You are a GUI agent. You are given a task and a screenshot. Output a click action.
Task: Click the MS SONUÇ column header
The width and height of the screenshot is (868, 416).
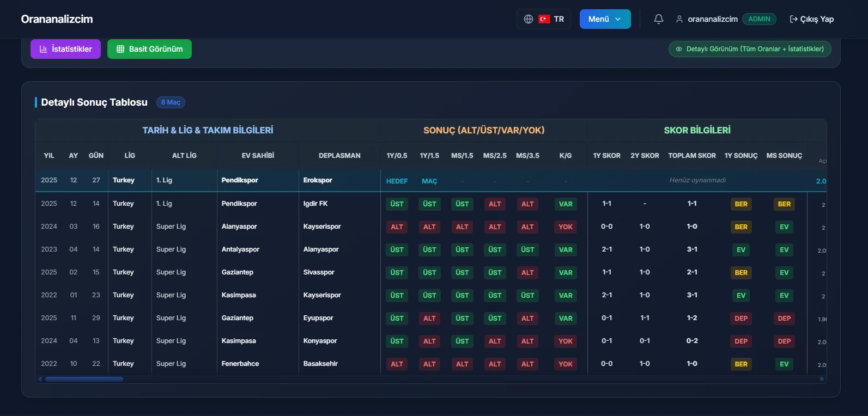click(784, 156)
